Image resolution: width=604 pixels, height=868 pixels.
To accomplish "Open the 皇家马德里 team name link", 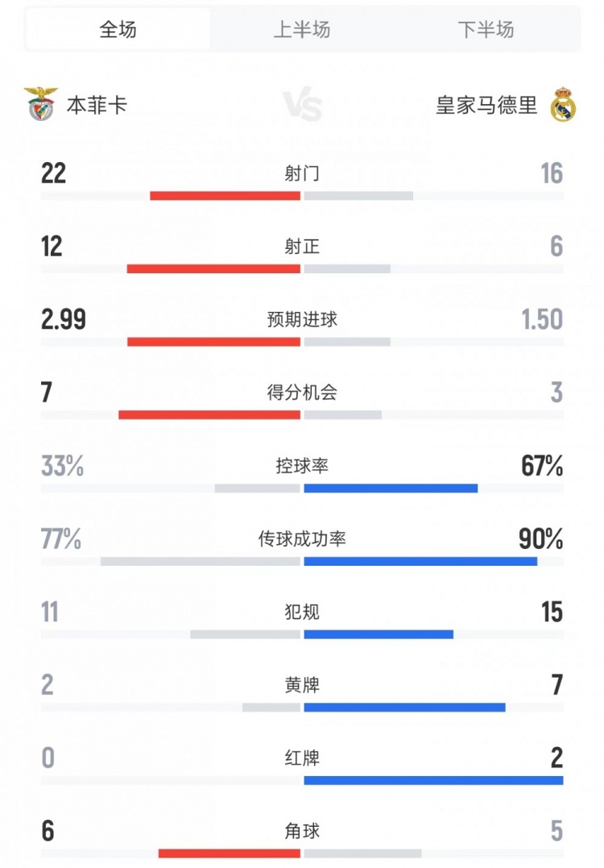I will pyautogui.click(x=486, y=106).
